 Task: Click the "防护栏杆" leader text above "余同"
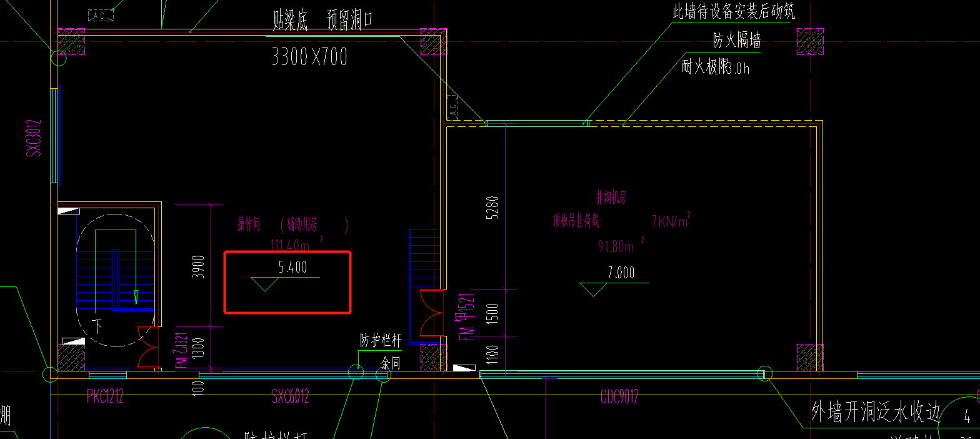pyautogui.click(x=381, y=341)
